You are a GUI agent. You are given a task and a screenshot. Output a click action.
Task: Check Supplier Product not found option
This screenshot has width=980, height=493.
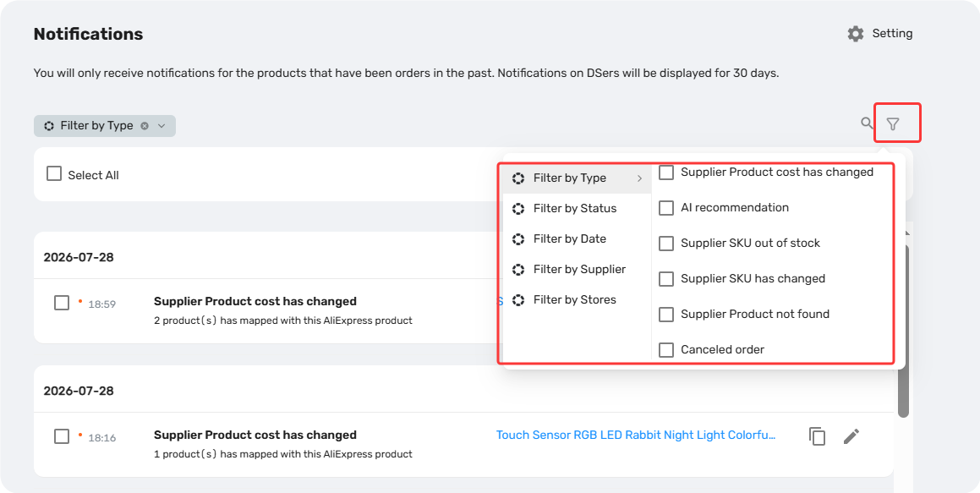666,315
